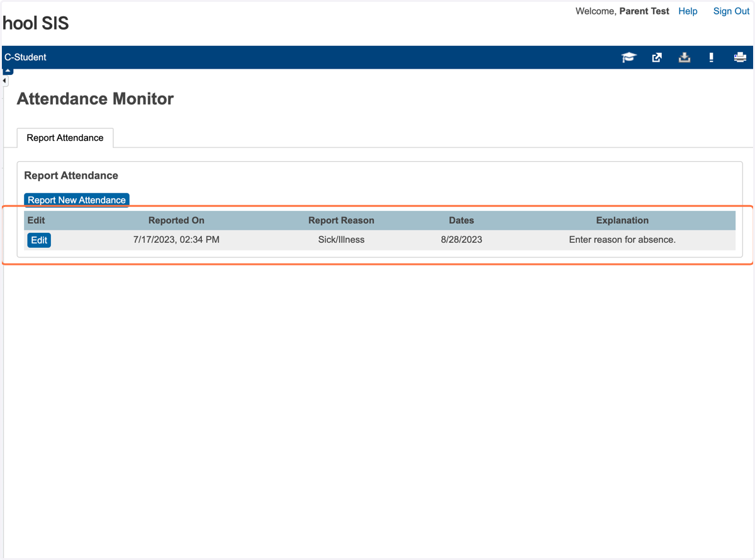
Task: Select the 8/28/2023 date cell
Action: 461,240
